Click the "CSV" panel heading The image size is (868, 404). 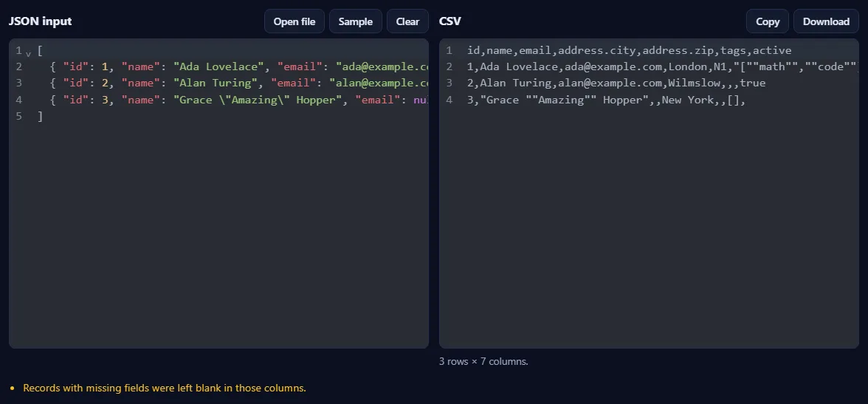point(450,21)
